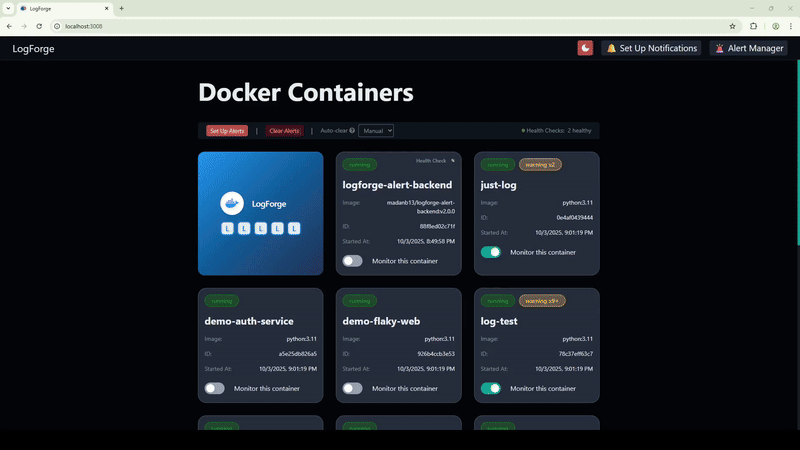Viewport: 800px width, 450px height.
Task: Click container ID a5e25db826a5
Action: (x=297, y=354)
